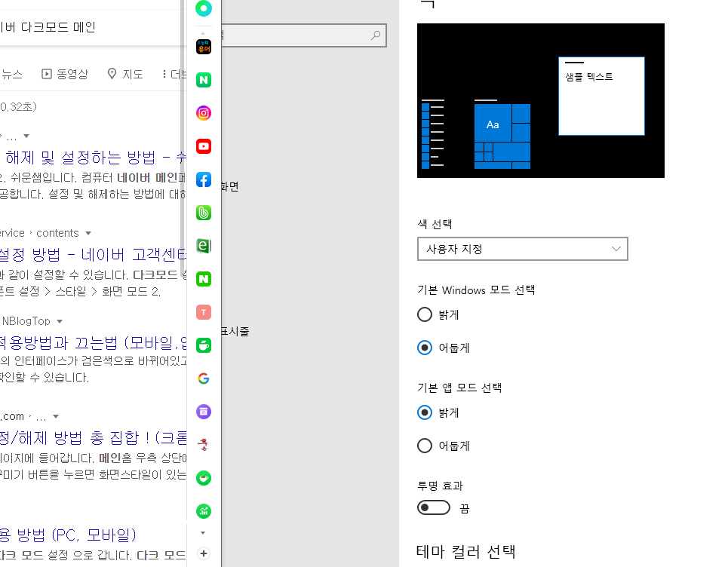Open the Naver icon just below the 'e' icon
Image resolution: width=728 pixels, height=567 pixels.
204,279
